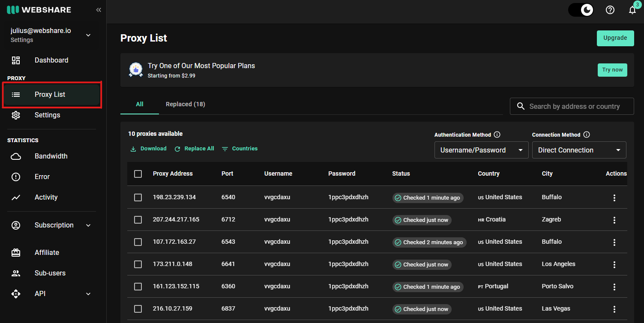Check the box for 173.211.0.148
The width and height of the screenshot is (644, 323).
pyautogui.click(x=138, y=264)
